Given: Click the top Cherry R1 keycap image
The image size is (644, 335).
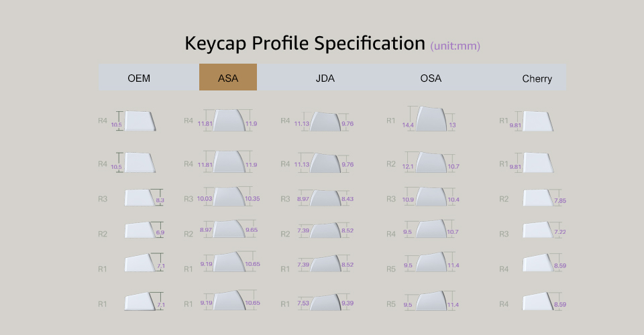Looking at the screenshot, I should coord(539,122).
